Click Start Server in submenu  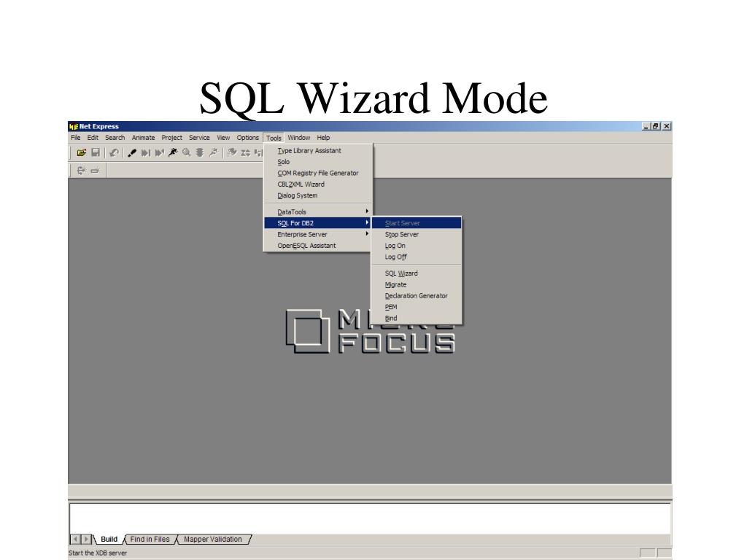(x=417, y=223)
